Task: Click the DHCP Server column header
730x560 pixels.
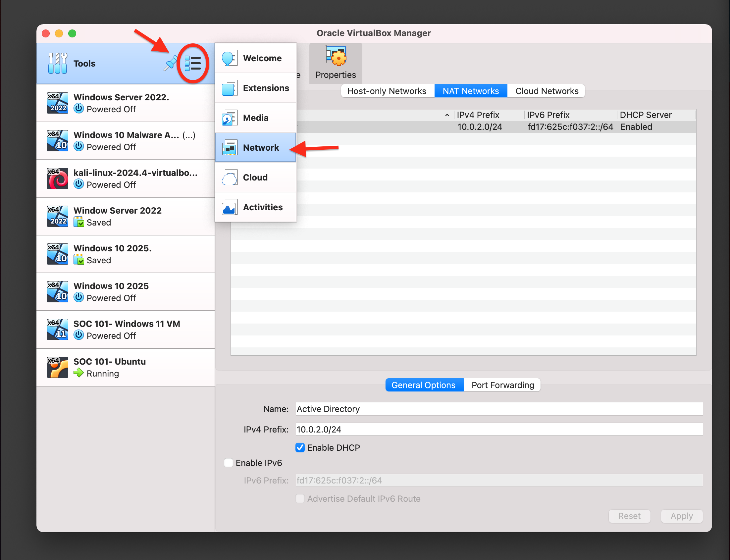Action: coord(656,115)
